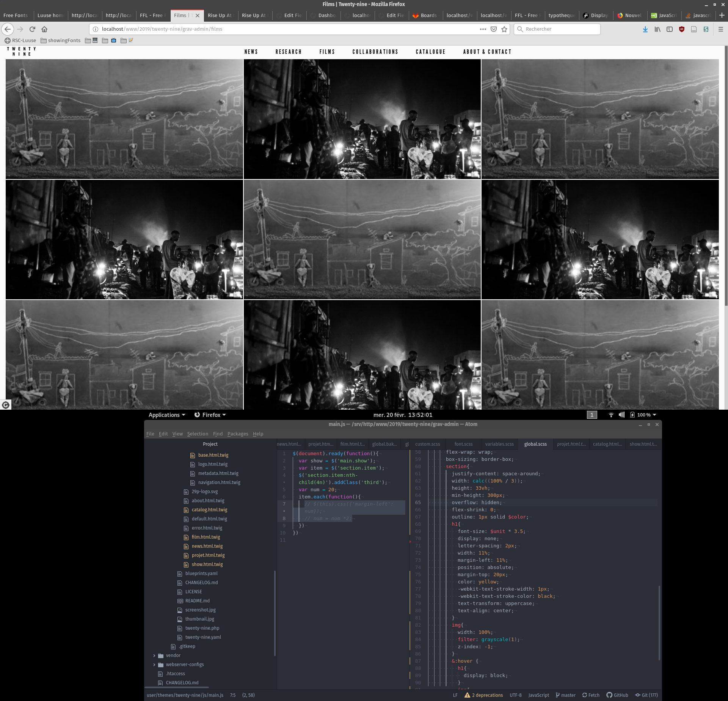Toggle the Firefox sidebar icon
This screenshot has width=728, height=701.
tap(669, 29)
